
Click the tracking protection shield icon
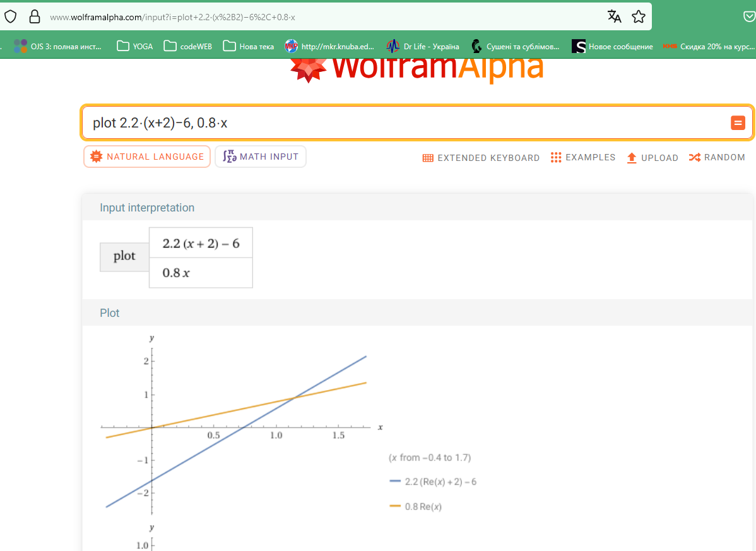pos(10,16)
